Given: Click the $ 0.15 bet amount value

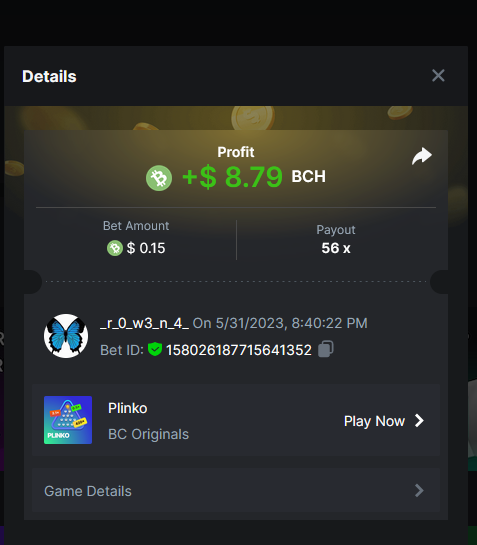Looking at the screenshot, I should click(x=146, y=248).
